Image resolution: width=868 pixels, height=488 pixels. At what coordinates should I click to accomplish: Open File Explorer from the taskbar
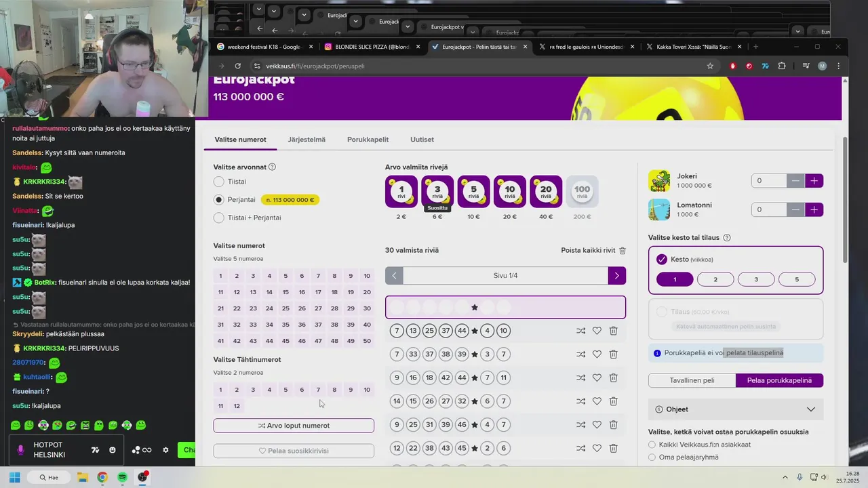pos(82,477)
